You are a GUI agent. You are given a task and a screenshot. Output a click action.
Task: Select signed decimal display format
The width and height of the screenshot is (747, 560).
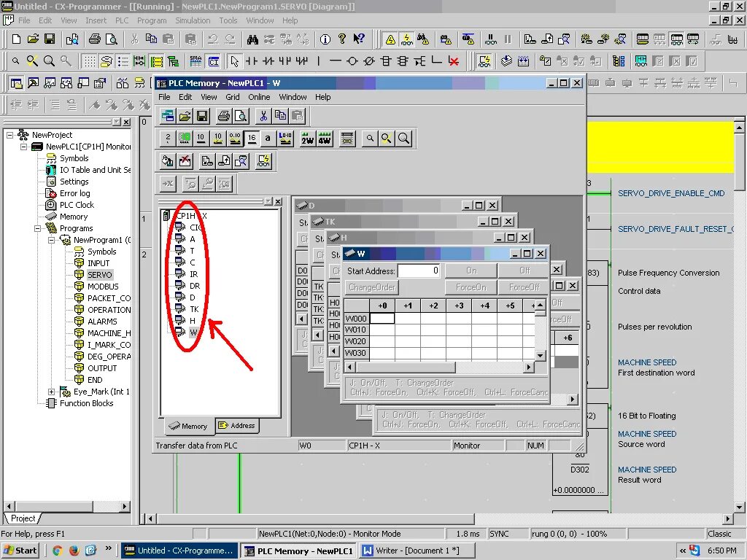(x=218, y=139)
